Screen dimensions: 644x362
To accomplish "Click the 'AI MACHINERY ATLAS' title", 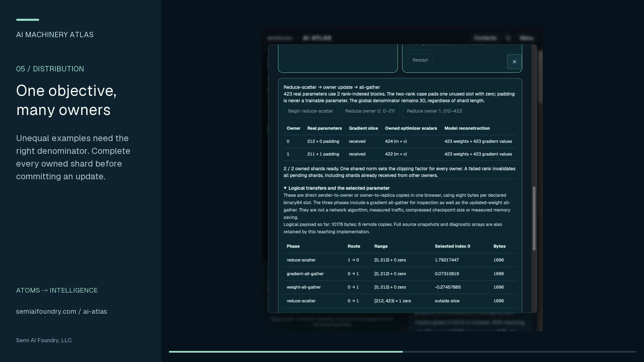I will coord(55,35).
